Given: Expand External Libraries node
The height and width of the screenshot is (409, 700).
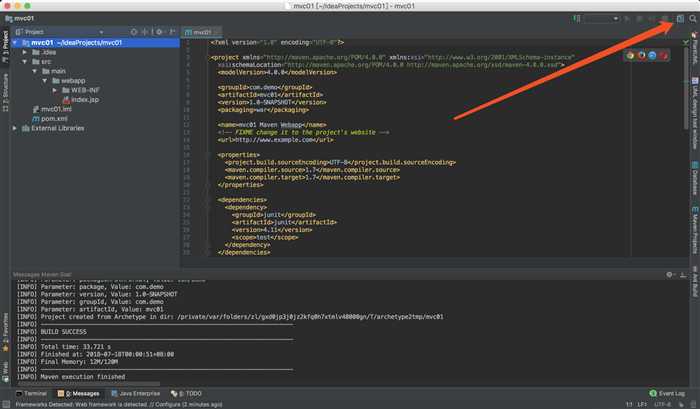Looking at the screenshot, I should pyautogui.click(x=15, y=128).
